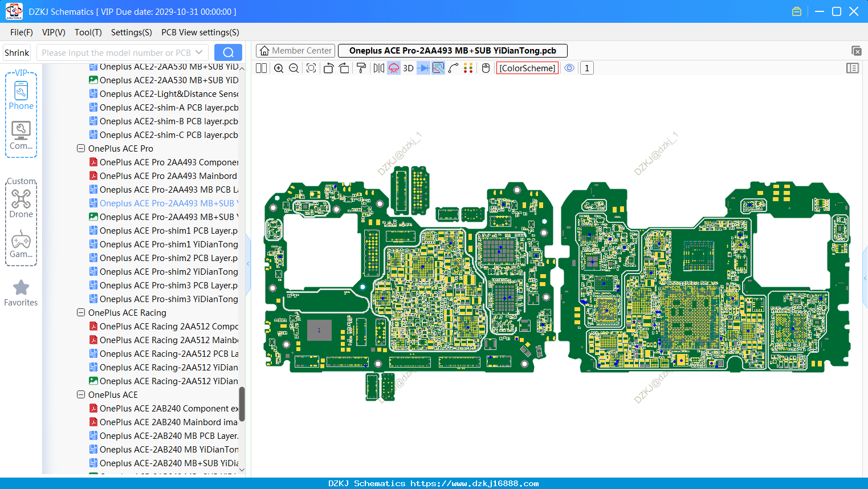Open the Favorites star
The width and height of the screenshot is (868, 489).
[21, 294]
